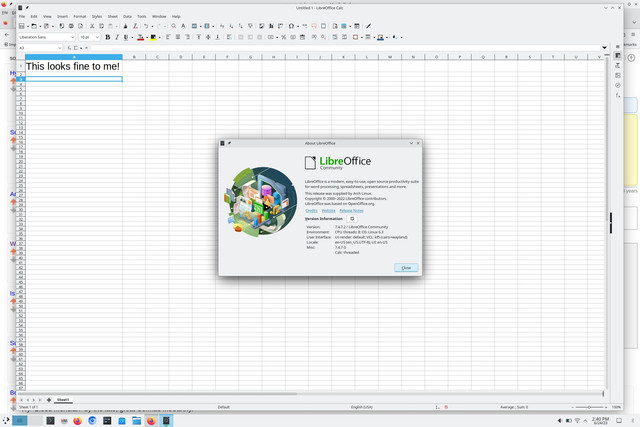Image resolution: width=640 pixels, height=427 pixels.
Task: Click the Save document icon
Action: tap(47, 26)
